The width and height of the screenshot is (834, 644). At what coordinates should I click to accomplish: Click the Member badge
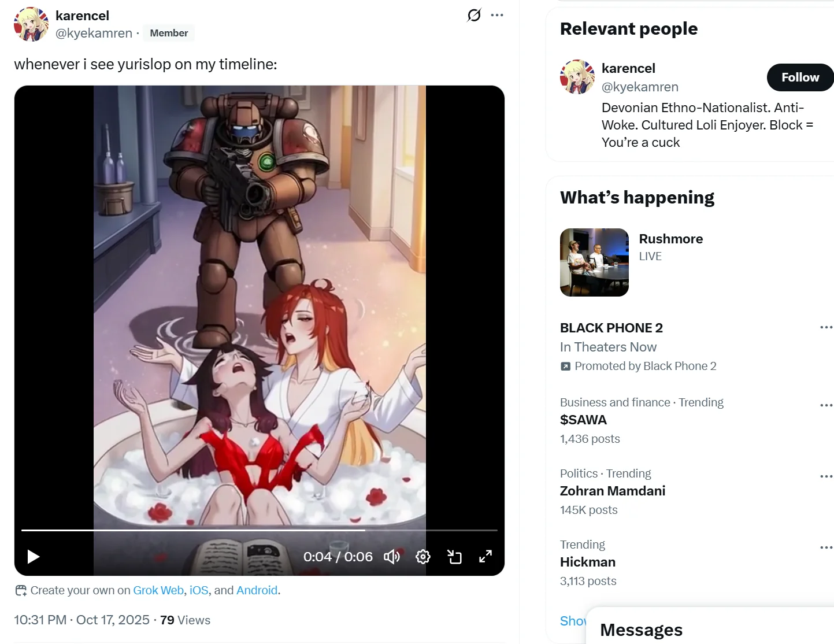[x=169, y=33]
